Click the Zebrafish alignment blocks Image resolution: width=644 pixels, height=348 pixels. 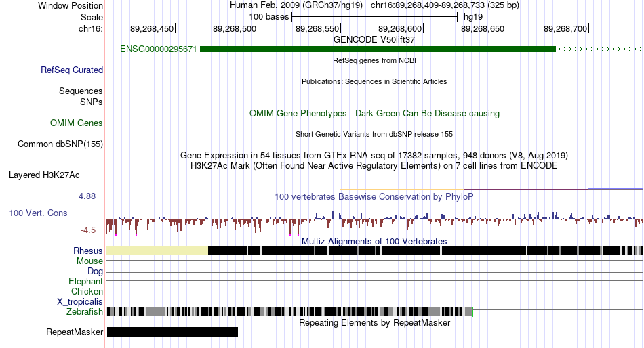[289, 312]
